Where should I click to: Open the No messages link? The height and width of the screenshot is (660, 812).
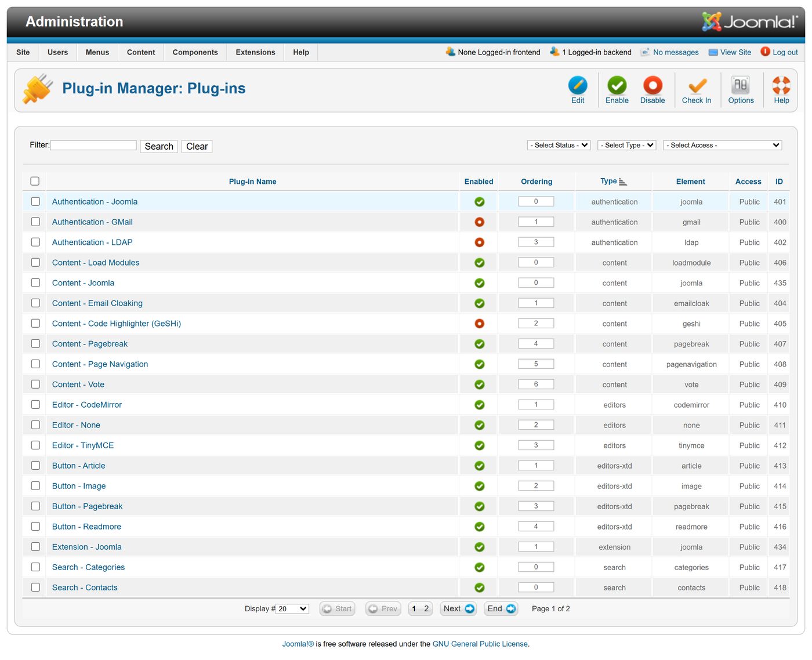[x=676, y=52]
